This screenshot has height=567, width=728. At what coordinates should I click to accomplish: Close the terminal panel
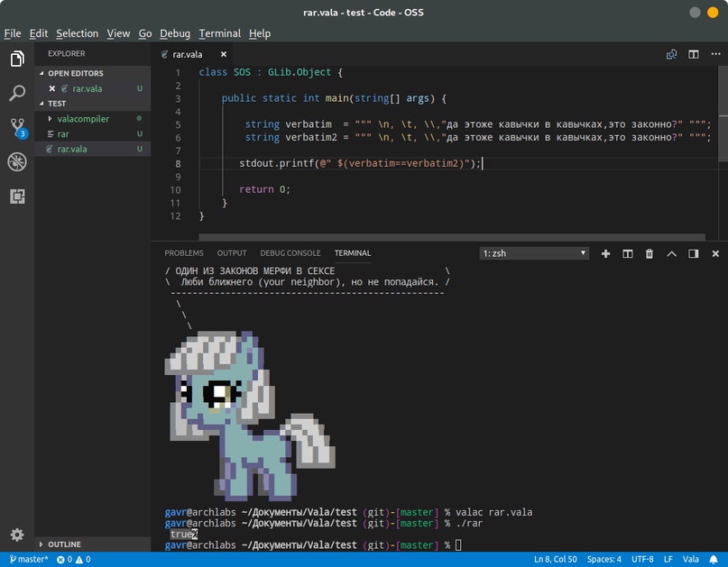(715, 253)
